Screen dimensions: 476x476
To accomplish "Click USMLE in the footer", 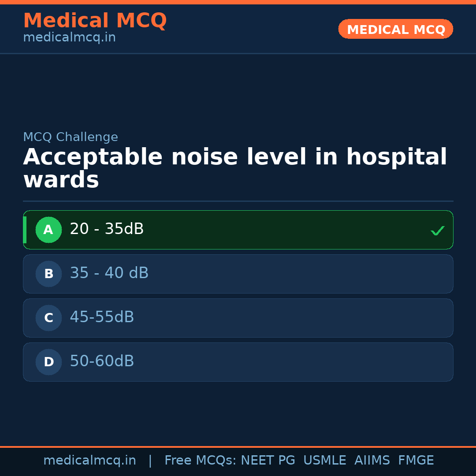I will 324,461.
